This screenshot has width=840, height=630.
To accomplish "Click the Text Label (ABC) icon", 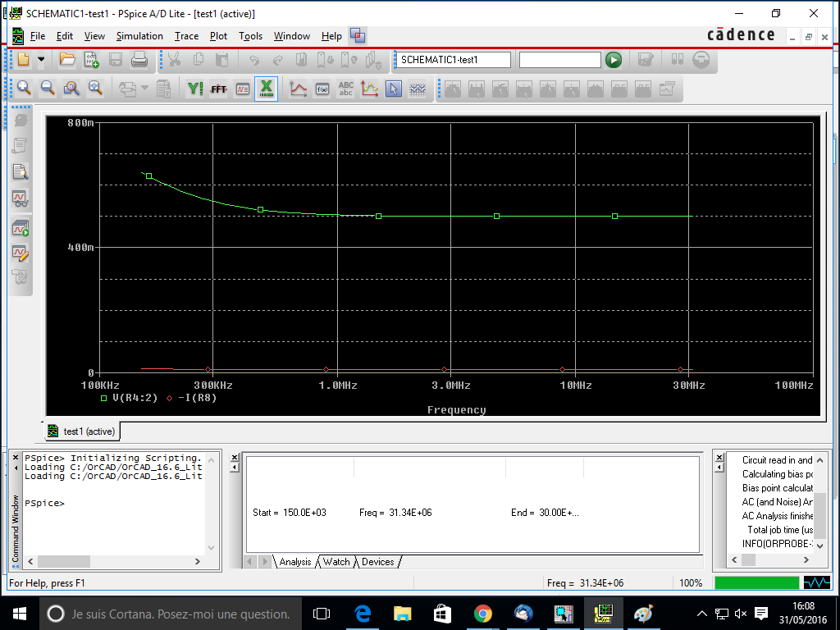I will [x=346, y=89].
